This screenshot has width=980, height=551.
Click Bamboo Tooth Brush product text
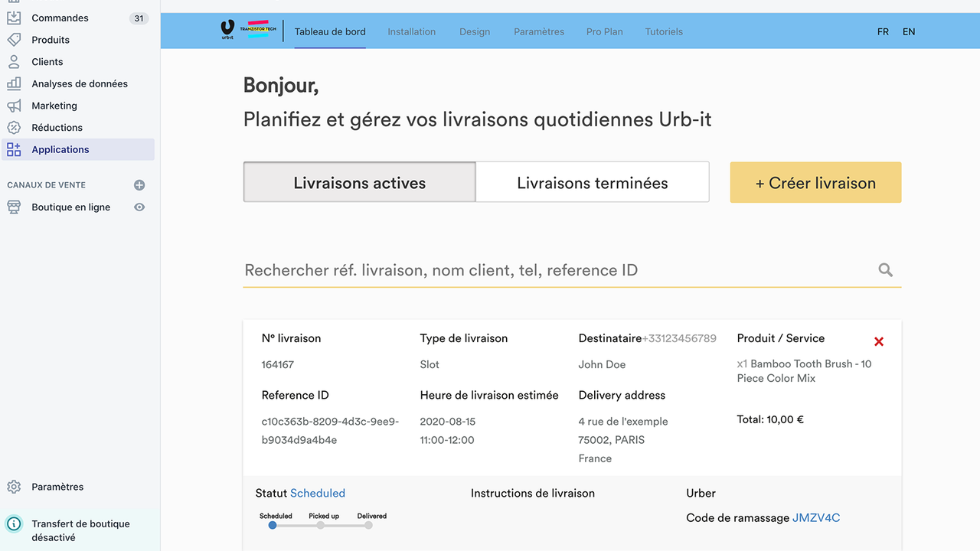pyautogui.click(x=805, y=371)
